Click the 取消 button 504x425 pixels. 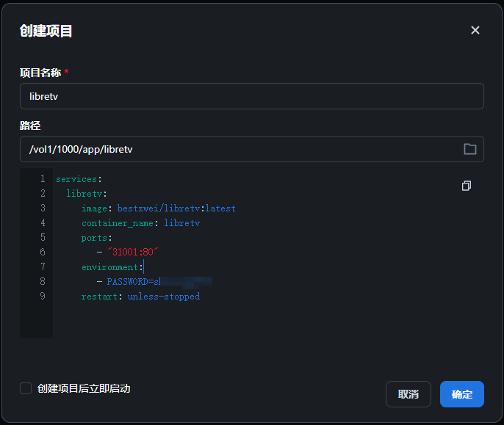(408, 394)
